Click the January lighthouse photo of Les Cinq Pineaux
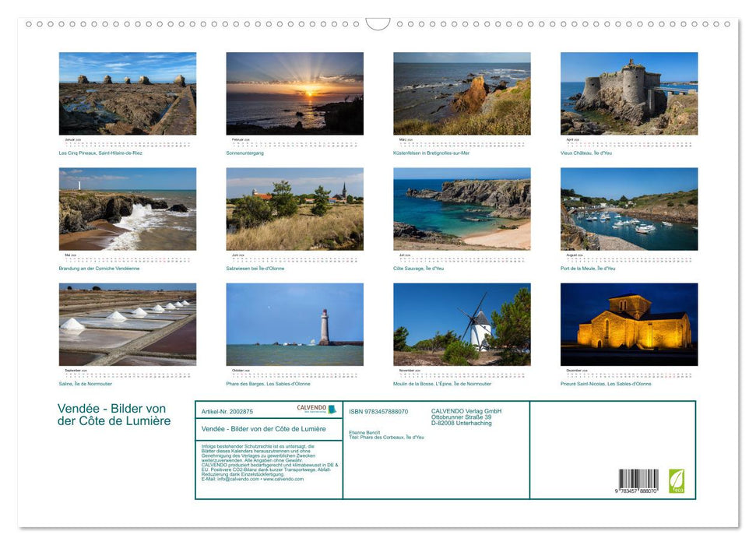The image size is (756, 545). click(127, 93)
